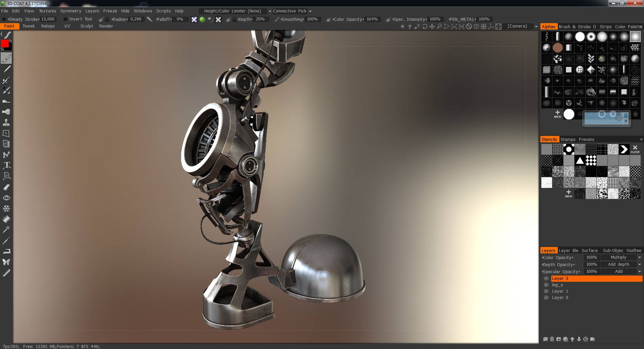The height and width of the screenshot is (349, 644).
Task: Hide Layer 3 using its eye icon
Action: (x=546, y=279)
